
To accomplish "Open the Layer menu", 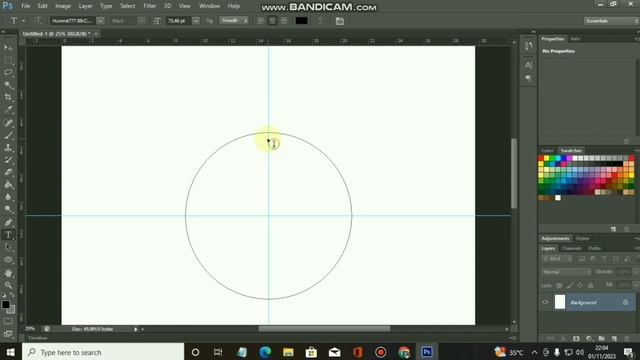I will (85, 6).
